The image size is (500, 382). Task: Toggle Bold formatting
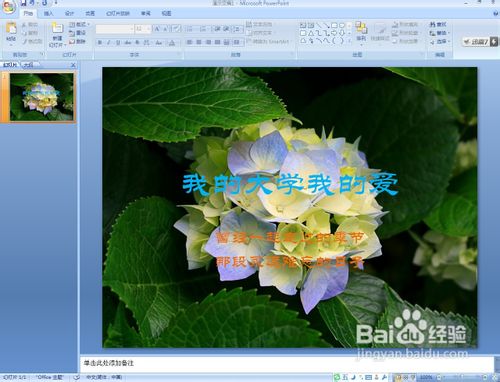pyautogui.click(x=100, y=43)
